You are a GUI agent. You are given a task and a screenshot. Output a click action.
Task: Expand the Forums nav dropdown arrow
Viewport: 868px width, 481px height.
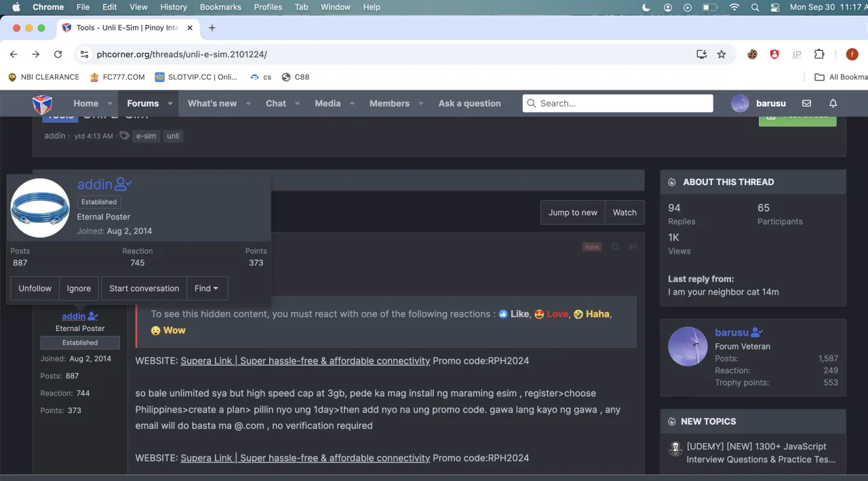[170, 104]
